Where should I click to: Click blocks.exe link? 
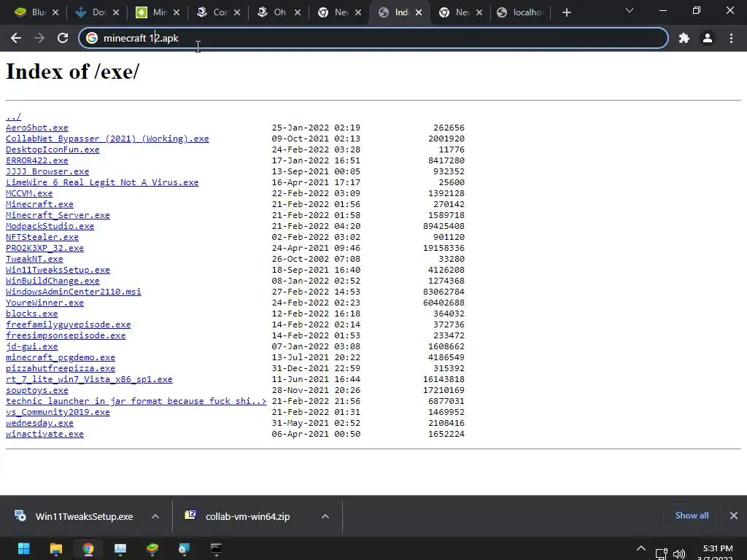click(31, 314)
